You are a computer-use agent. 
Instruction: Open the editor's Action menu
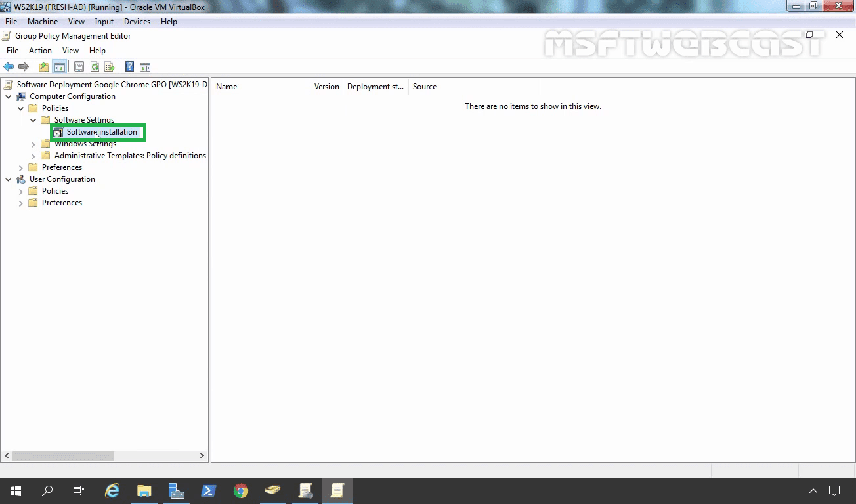point(40,51)
